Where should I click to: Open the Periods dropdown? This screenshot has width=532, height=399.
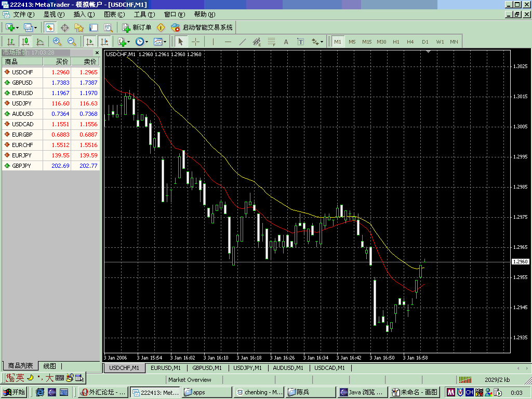[139, 41]
